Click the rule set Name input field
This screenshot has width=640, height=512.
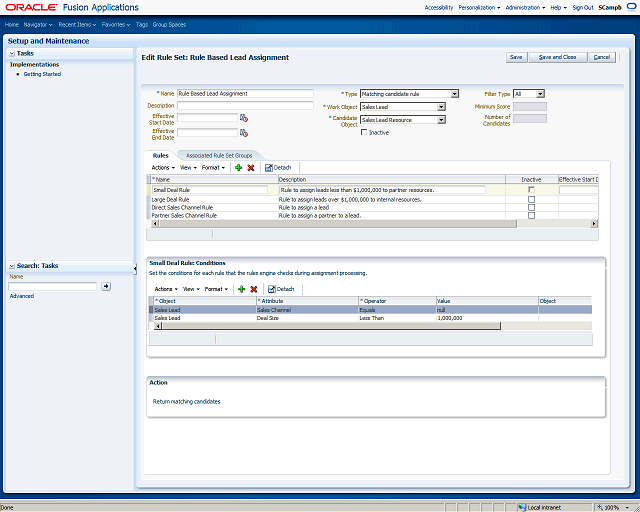coord(245,93)
